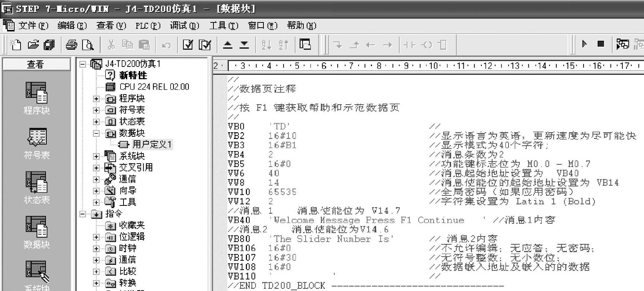The image size is (644, 291).
Task: Click the Program status monitor icon
Action: 622,44
